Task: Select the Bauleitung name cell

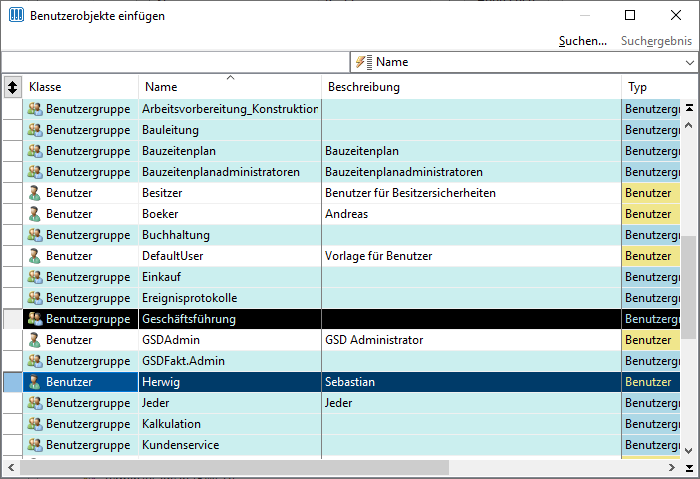Action: [230, 130]
